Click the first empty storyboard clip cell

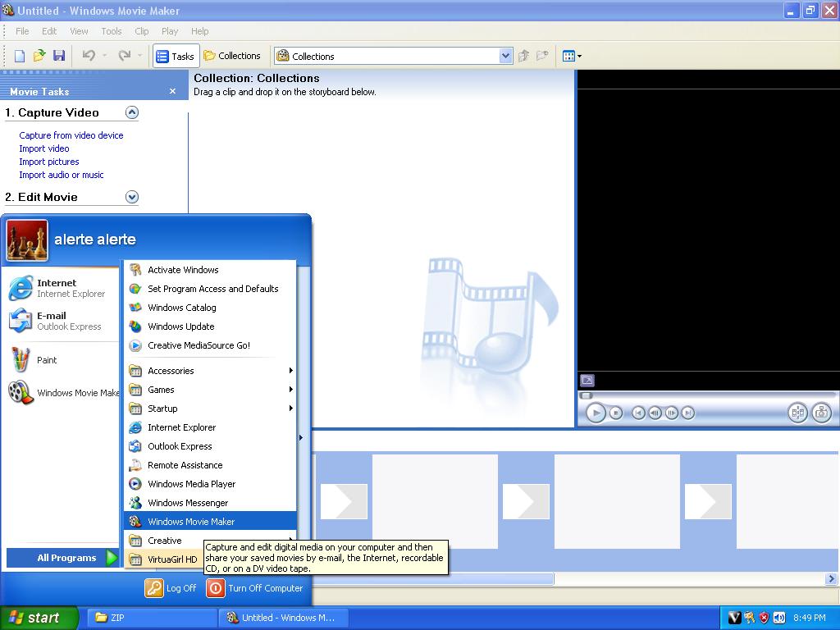[435, 501]
